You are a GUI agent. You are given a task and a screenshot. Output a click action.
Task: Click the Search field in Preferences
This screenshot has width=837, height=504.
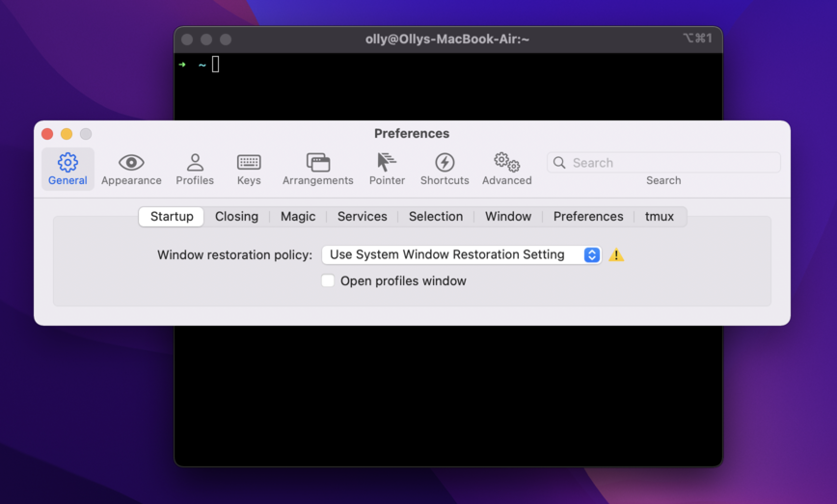(x=672, y=163)
